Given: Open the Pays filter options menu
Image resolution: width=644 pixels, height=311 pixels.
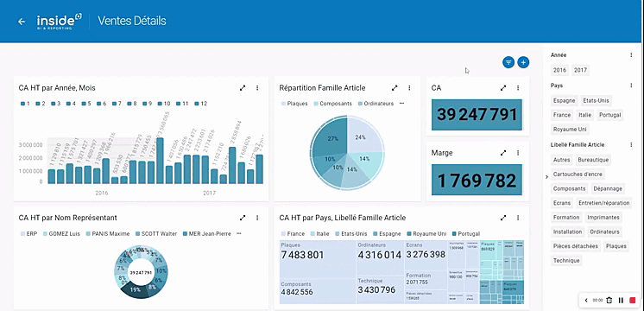Looking at the screenshot, I should pyautogui.click(x=631, y=86).
